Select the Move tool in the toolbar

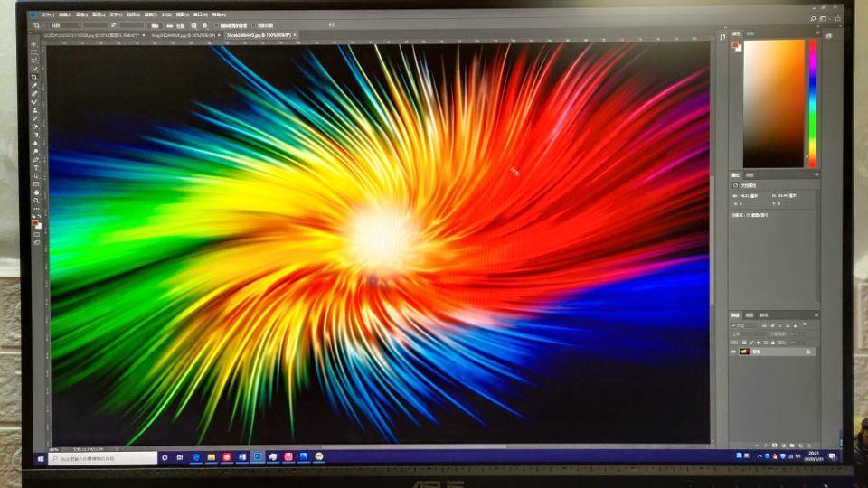pyautogui.click(x=34, y=44)
